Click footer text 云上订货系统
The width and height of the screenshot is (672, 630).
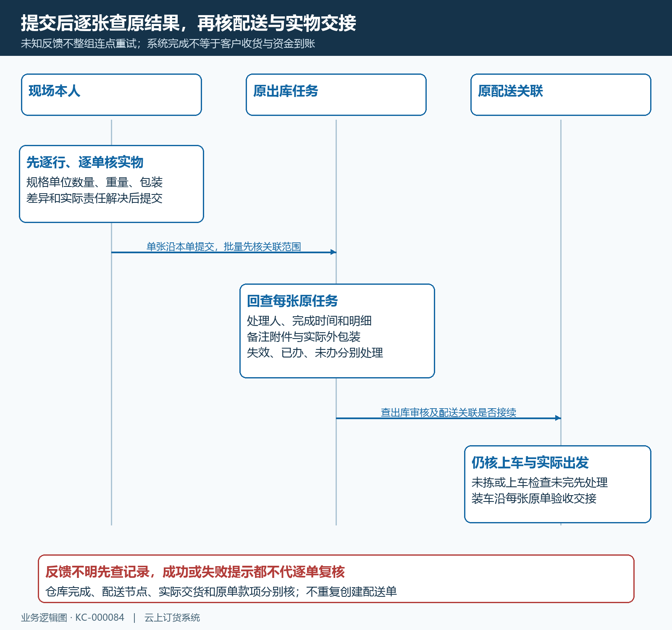[x=172, y=618]
